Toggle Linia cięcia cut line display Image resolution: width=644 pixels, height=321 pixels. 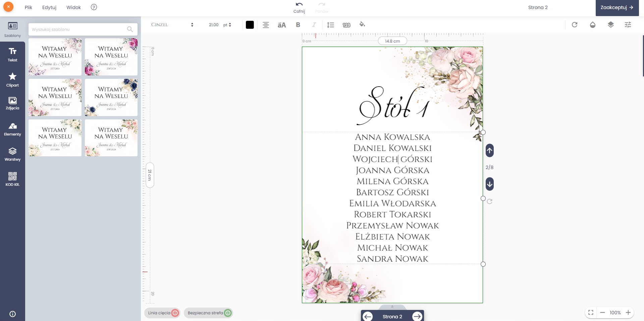click(163, 313)
